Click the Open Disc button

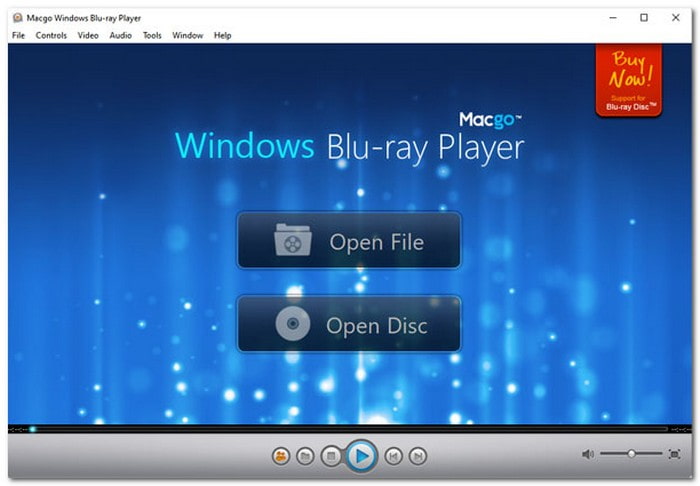coord(349,324)
